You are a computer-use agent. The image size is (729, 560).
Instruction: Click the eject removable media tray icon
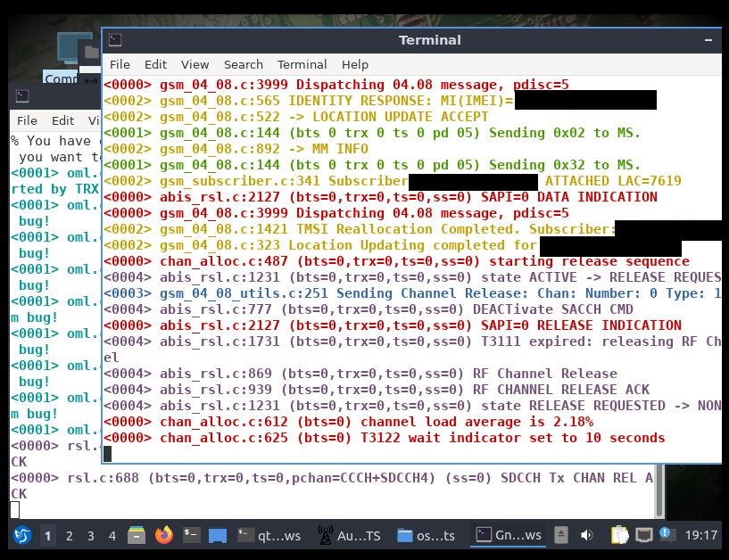coord(561,535)
